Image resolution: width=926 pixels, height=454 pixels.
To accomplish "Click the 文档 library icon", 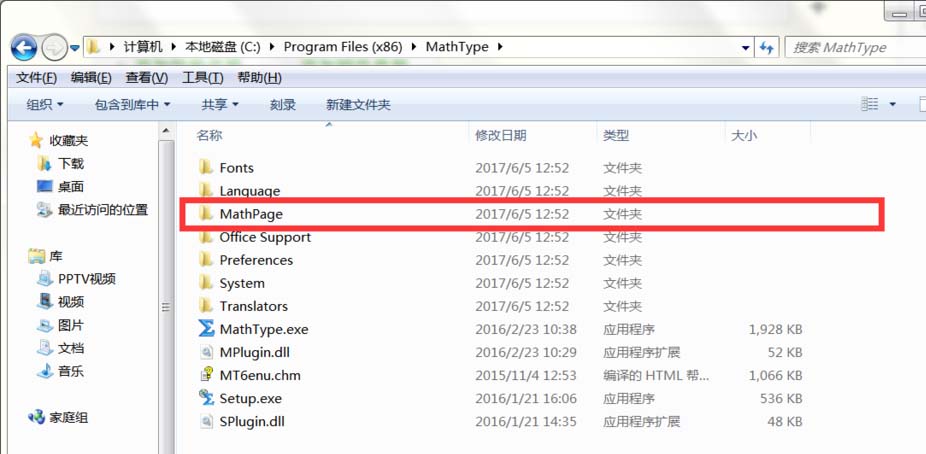I will (45, 348).
